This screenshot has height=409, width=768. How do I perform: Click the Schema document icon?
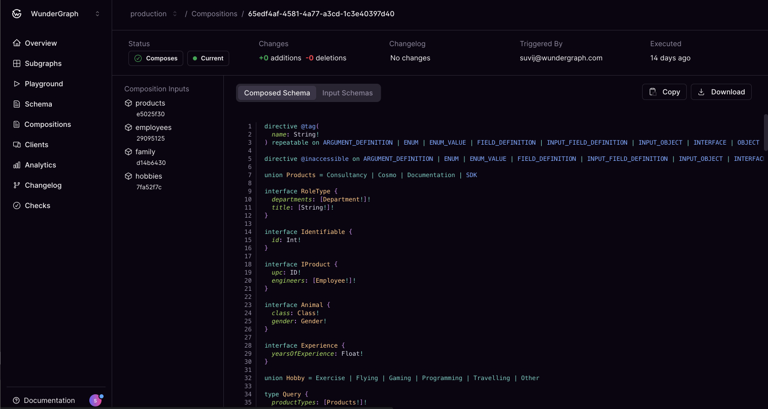(x=17, y=104)
